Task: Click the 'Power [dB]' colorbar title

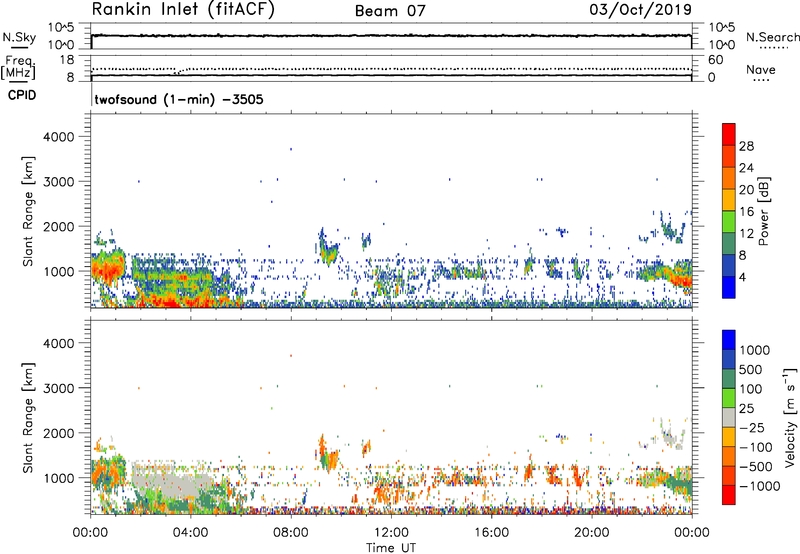Action: click(x=764, y=211)
